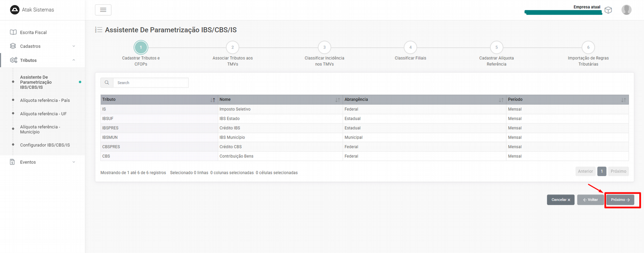Go to step 1 Cadastrar Tributos e CFOPs
Screen dimensions: 644x253
(x=141, y=47)
